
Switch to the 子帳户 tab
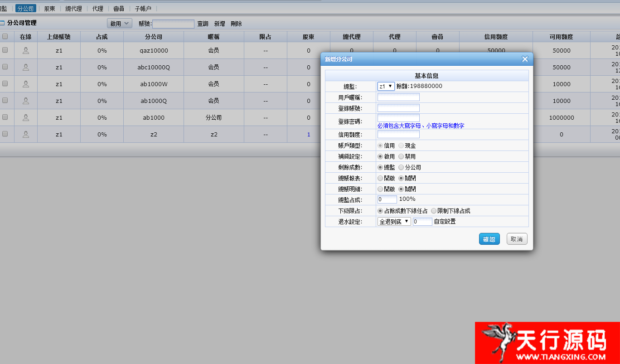(x=143, y=9)
